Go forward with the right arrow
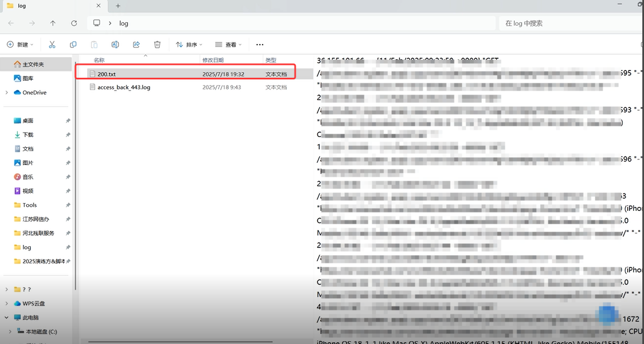 32,23
